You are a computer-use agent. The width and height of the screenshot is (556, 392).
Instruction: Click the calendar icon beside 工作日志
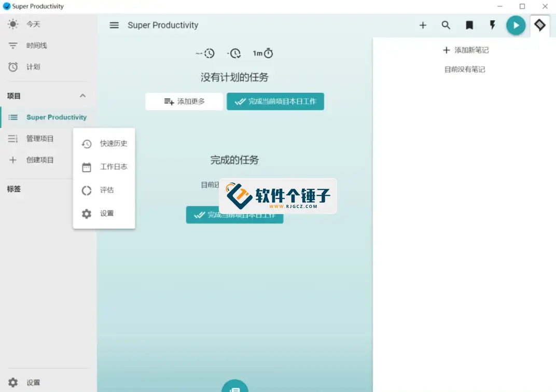click(x=87, y=167)
